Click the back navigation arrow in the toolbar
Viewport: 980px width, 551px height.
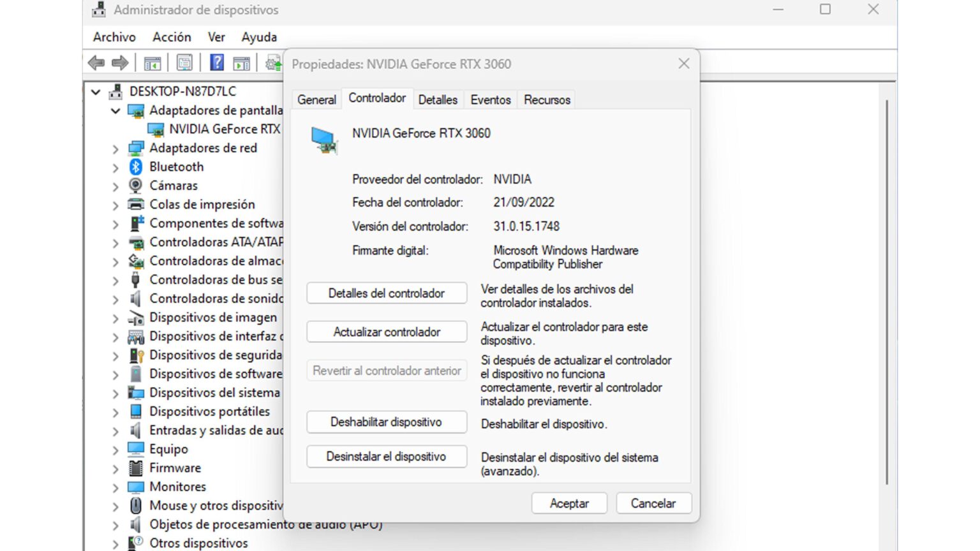click(96, 62)
